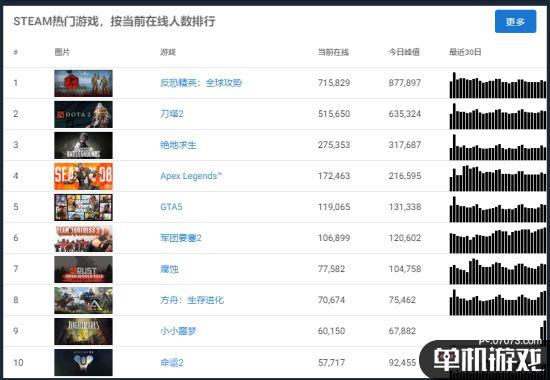Open the Rust game thumbnail
Screen dimensions: 550x380
click(x=83, y=269)
